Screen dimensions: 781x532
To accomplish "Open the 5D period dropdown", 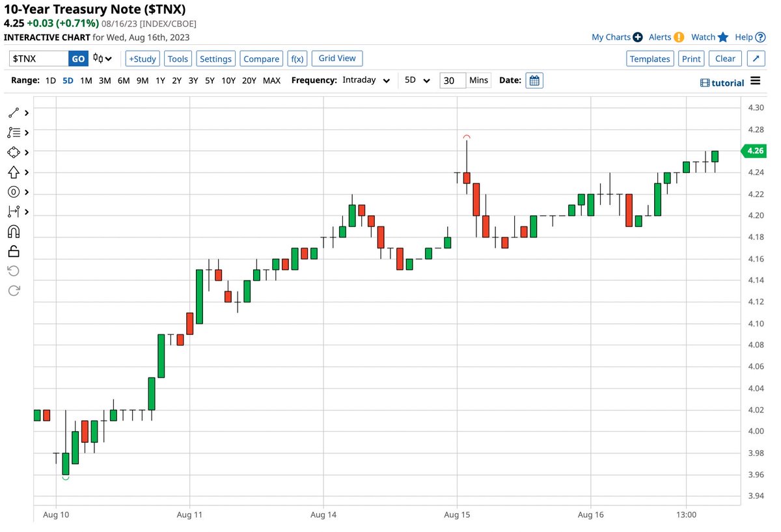I will tap(417, 81).
